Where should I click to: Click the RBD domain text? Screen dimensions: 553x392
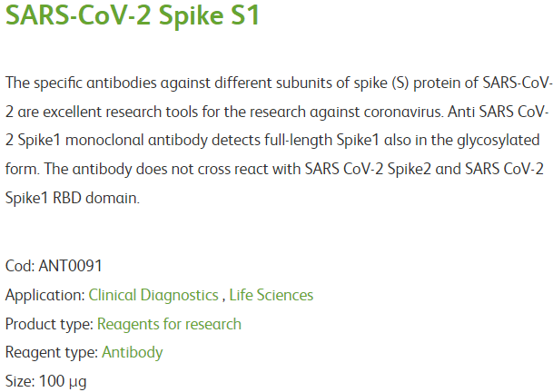point(96,198)
